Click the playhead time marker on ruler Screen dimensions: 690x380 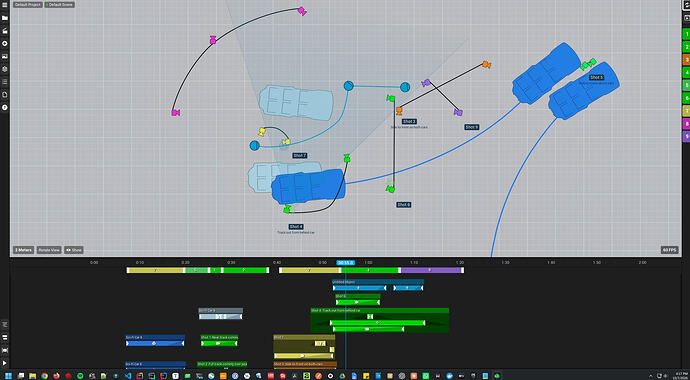click(x=346, y=263)
